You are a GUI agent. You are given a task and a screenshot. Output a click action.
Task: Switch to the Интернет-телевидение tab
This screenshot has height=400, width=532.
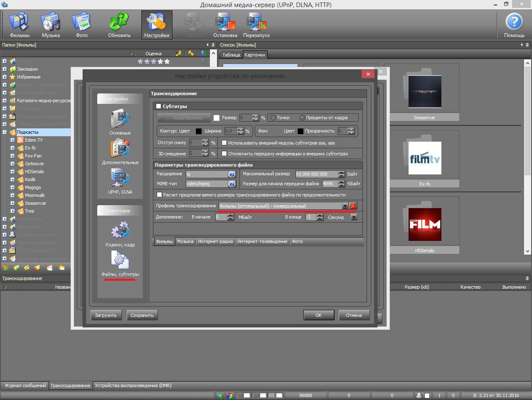click(x=262, y=242)
